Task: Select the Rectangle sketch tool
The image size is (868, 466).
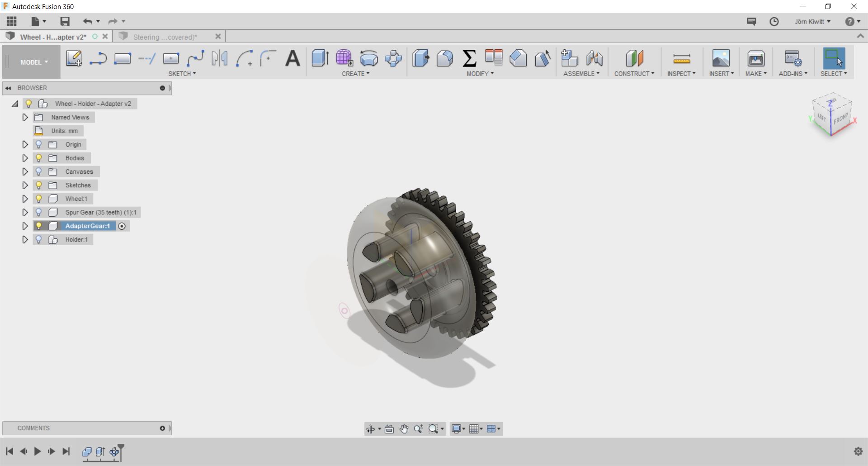Action: tap(123, 58)
